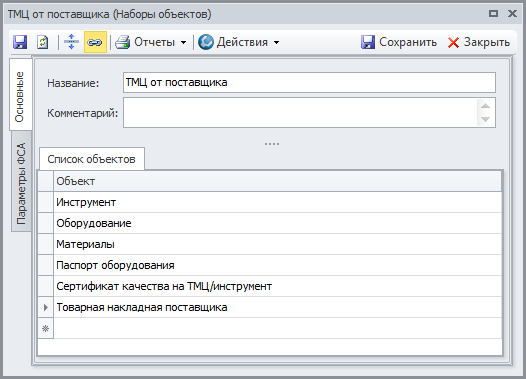Select Сертификат качества на ТМЦ/инструмент row
Viewport: 526px width, 379px height.
[277, 286]
